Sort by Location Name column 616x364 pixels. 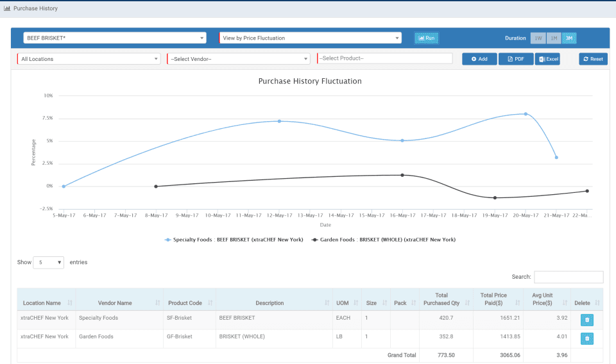(46, 303)
